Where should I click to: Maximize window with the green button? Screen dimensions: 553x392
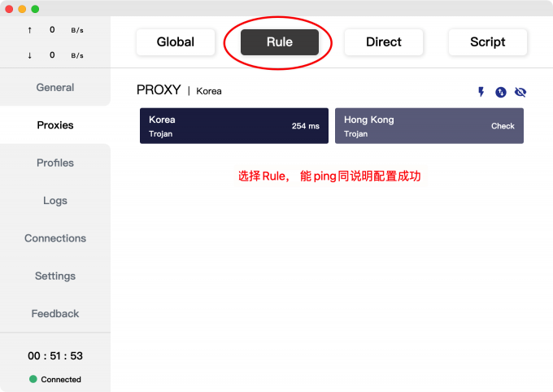[35, 9]
